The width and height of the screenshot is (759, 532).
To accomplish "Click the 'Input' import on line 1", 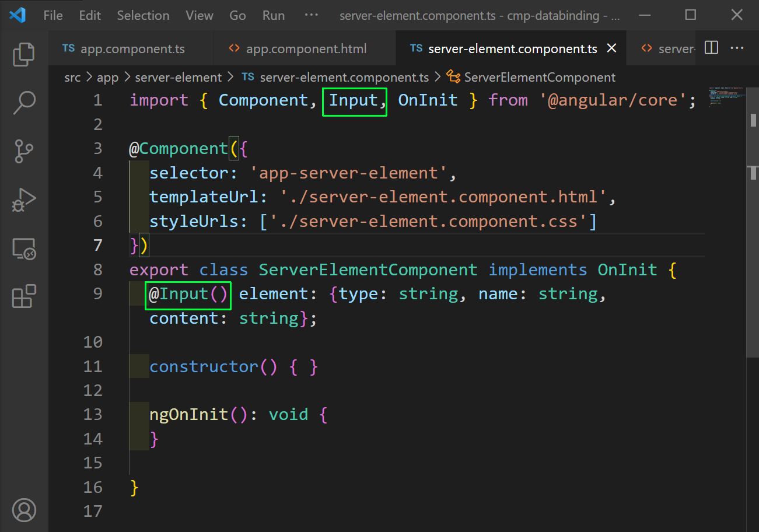I will click(x=354, y=100).
